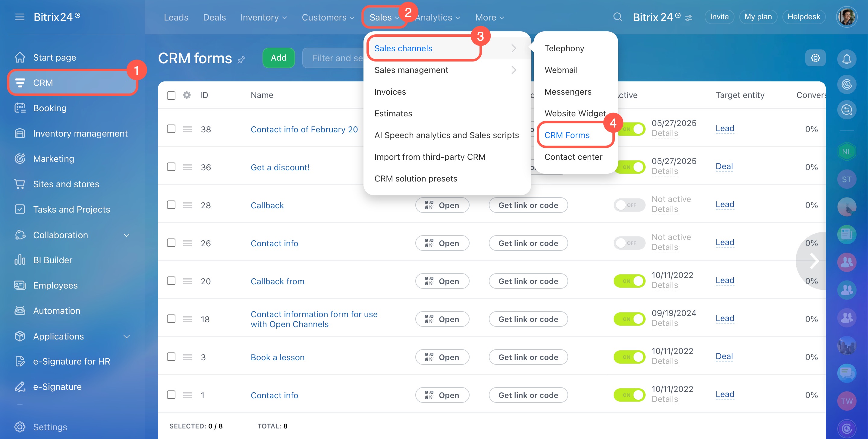Screen dimensions: 868x439
Task: Open the Get a discount! form link
Action: tap(280, 167)
